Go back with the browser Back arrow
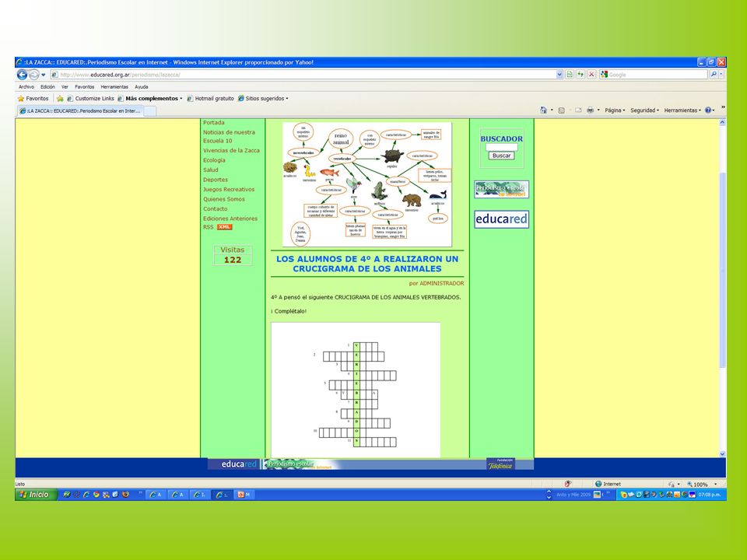747x560 pixels. 22,75
